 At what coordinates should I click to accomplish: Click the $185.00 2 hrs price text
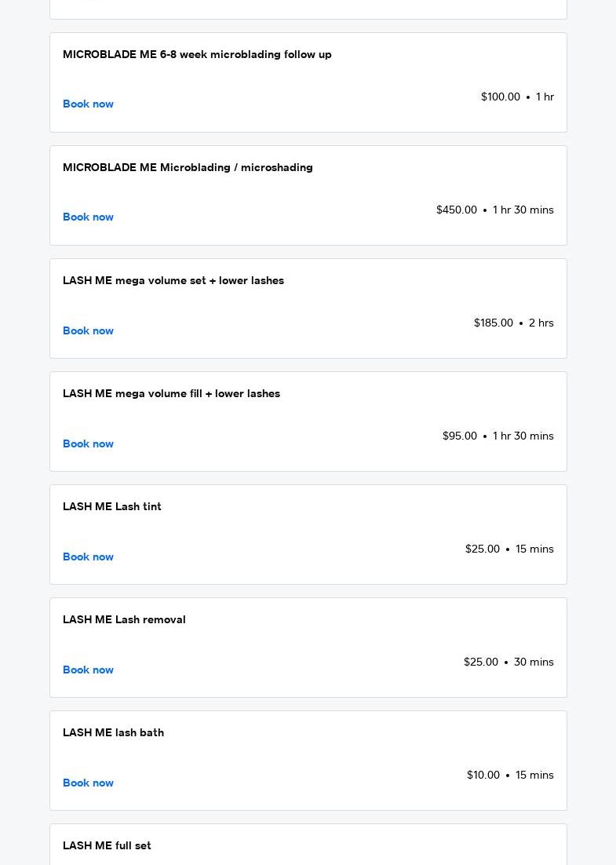[513, 323]
